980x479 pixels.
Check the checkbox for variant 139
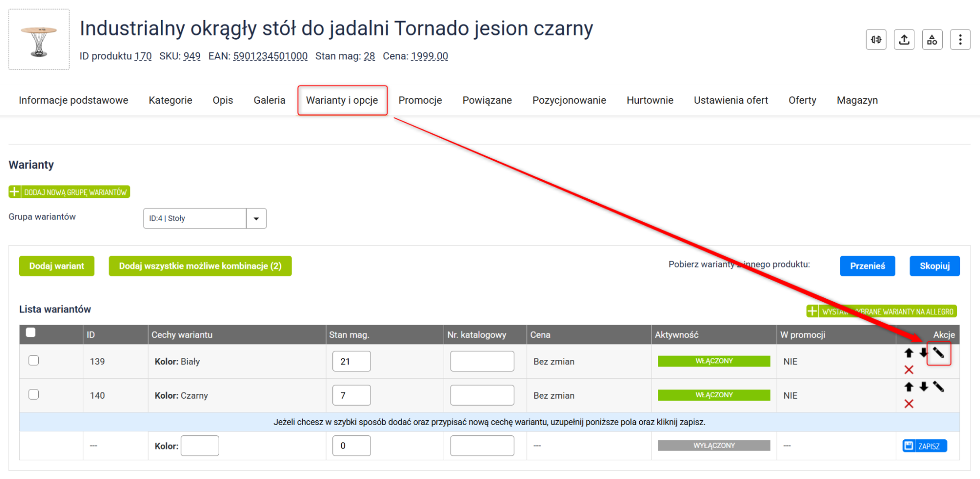33,360
